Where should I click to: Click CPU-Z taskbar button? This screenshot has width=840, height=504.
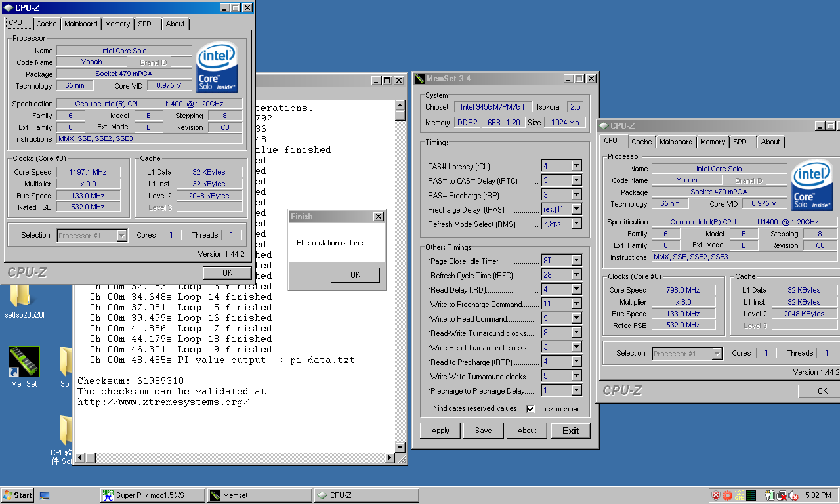366,495
